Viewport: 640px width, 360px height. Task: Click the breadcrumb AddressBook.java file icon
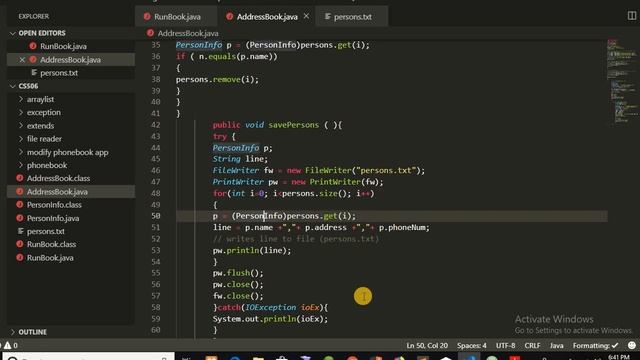[x=150, y=33]
